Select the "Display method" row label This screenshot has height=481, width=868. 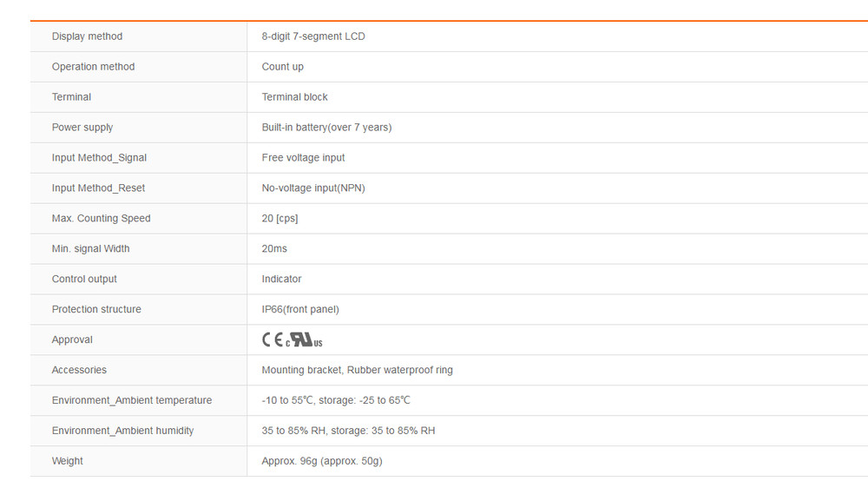click(x=87, y=36)
